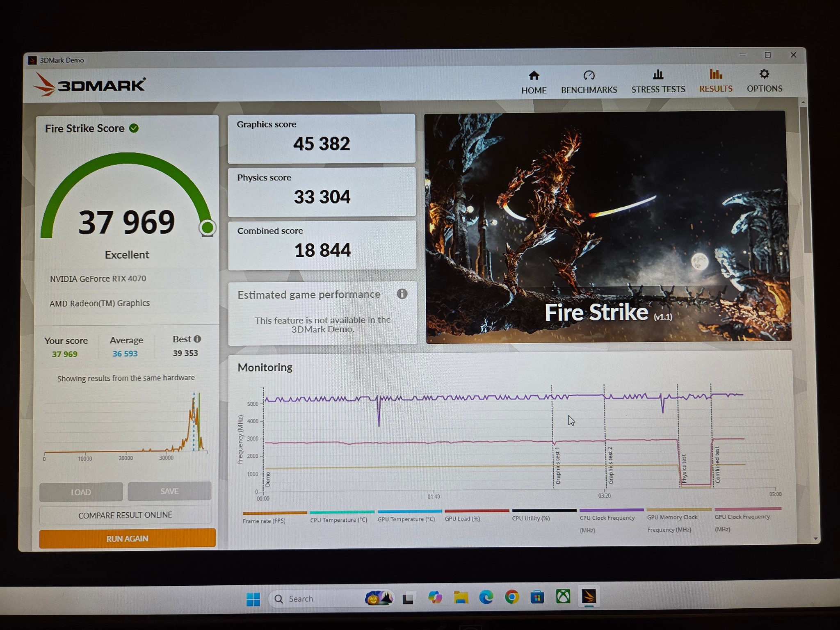Toggle Frame rate (FPS) chart legend
The image size is (840, 630).
(274, 517)
